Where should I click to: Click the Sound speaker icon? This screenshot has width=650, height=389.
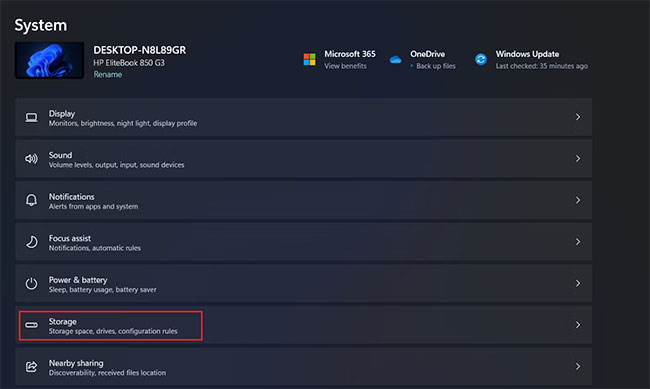tap(31, 159)
